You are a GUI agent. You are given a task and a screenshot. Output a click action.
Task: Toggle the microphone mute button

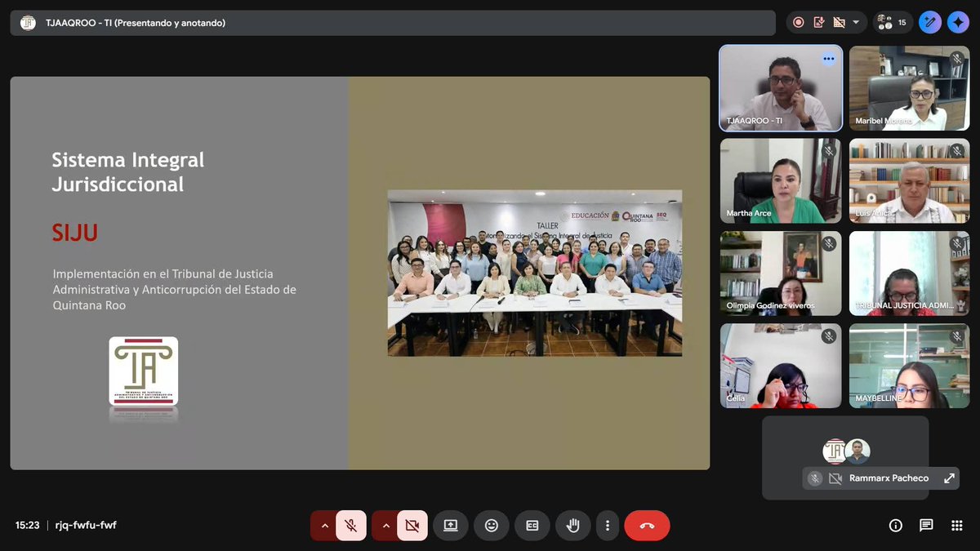point(351,526)
